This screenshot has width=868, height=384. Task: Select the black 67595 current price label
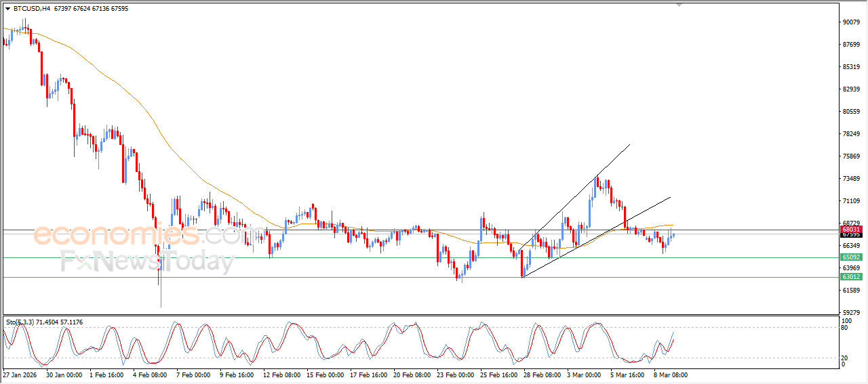(x=851, y=235)
